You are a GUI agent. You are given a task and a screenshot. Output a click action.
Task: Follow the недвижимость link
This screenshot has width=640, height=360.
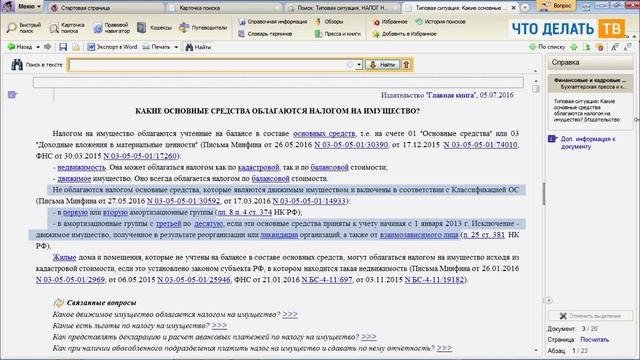[x=81, y=167]
